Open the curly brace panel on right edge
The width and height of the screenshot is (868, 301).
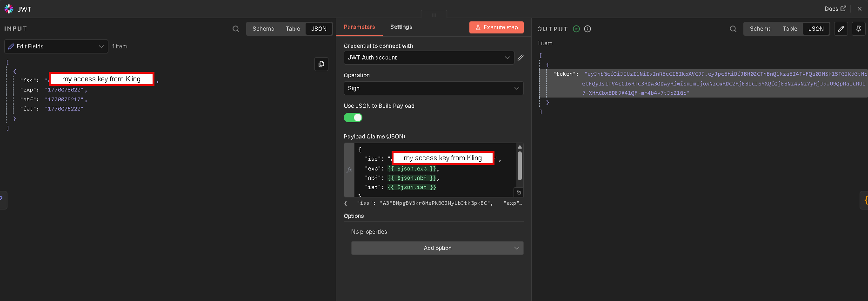[x=865, y=200]
